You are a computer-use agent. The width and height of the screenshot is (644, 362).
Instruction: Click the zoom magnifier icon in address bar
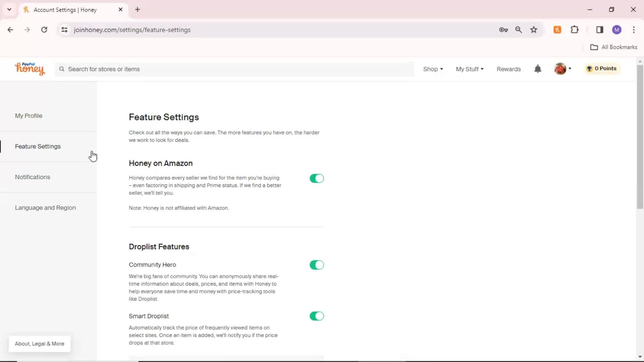click(x=519, y=30)
